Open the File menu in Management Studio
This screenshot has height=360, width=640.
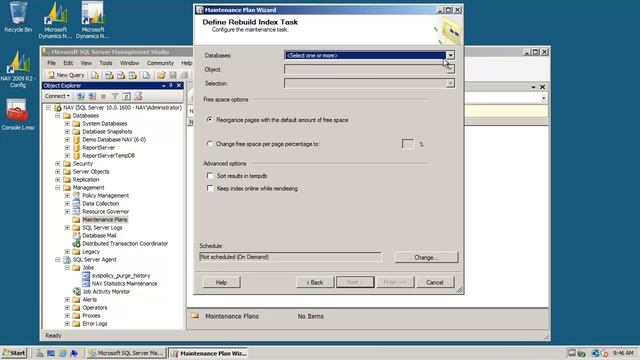click(x=51, y=63)
